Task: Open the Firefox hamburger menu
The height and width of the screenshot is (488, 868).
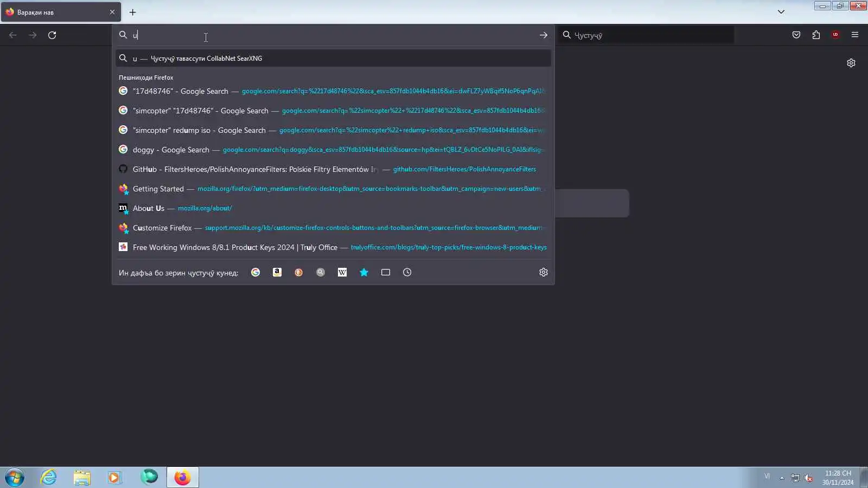Action: click(x=855, y=35)
